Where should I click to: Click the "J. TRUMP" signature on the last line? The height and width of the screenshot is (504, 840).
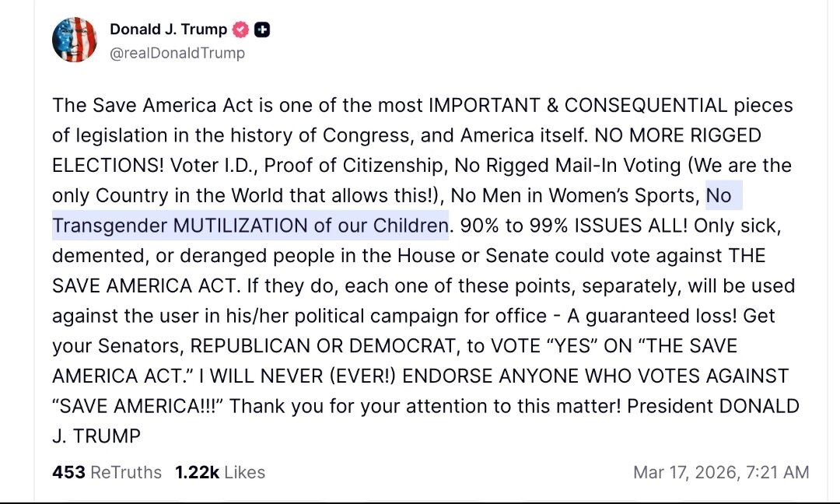96,436
